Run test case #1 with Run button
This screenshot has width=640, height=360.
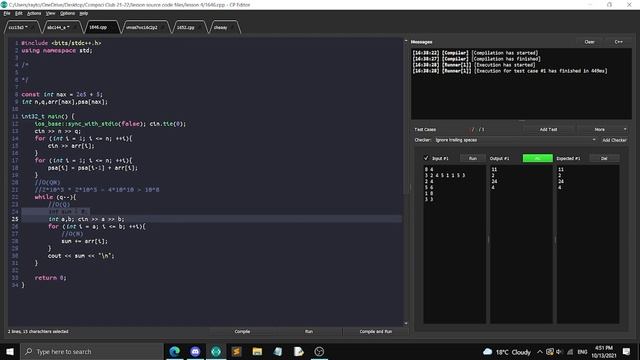coord(473,158)
